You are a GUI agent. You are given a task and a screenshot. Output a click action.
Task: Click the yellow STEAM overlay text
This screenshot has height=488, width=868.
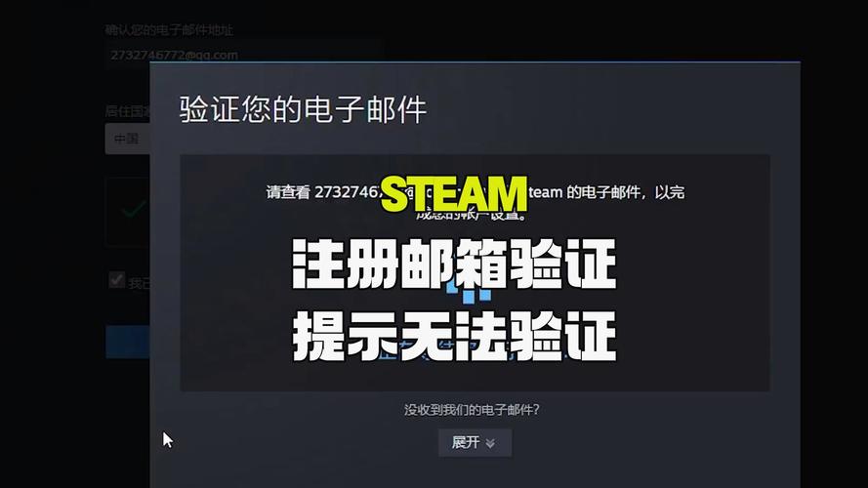(454, 195)
